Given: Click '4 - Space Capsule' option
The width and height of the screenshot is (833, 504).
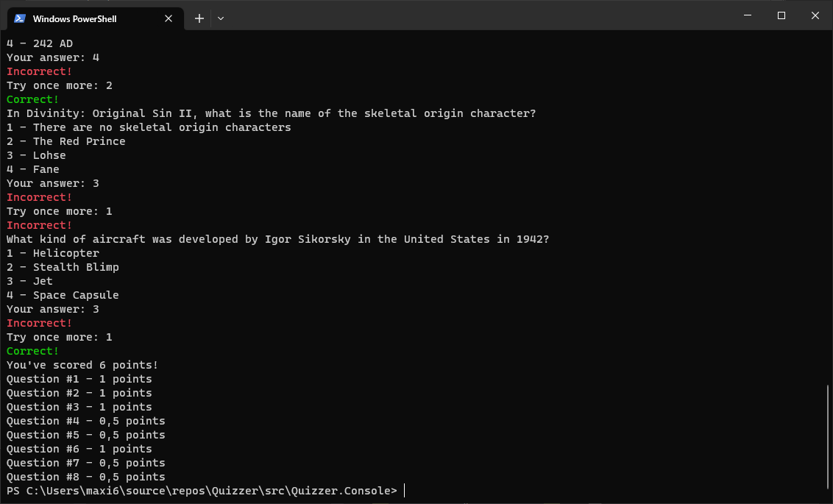Looking at the screenshot, I should point(63,295).
